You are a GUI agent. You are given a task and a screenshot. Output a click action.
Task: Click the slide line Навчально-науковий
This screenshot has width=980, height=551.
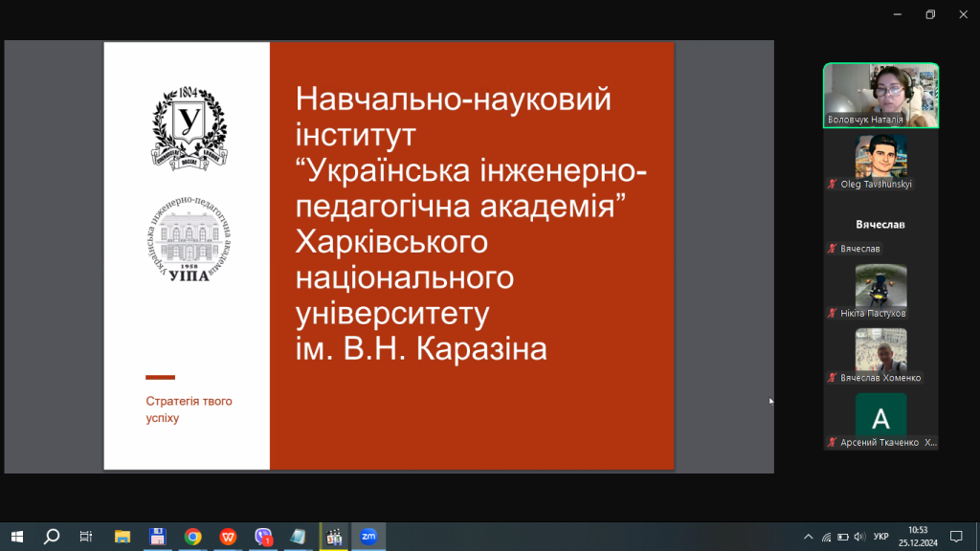point(453,99)
